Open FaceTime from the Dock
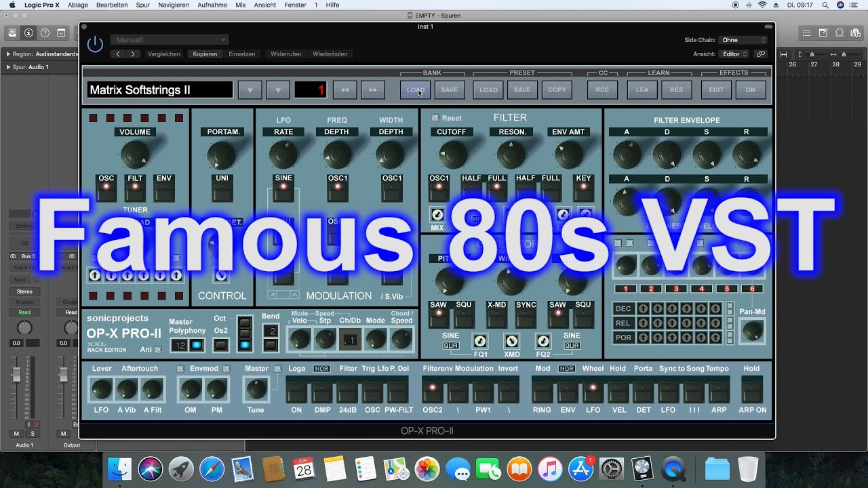 tap(488, 469)
